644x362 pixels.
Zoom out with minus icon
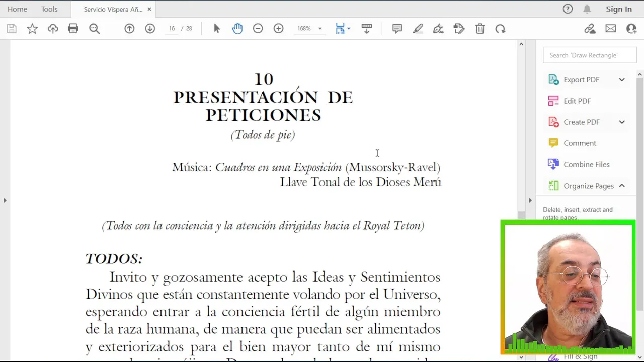(258, 29)
